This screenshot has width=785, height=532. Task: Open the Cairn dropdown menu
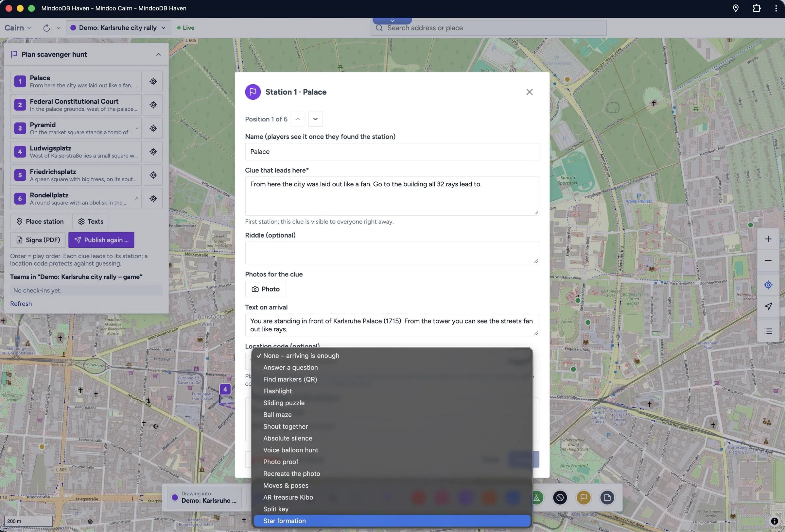point(18,28)
